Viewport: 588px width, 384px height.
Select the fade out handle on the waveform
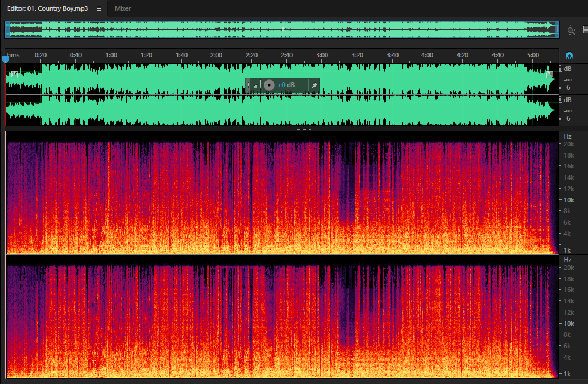(x=550, y=74)
